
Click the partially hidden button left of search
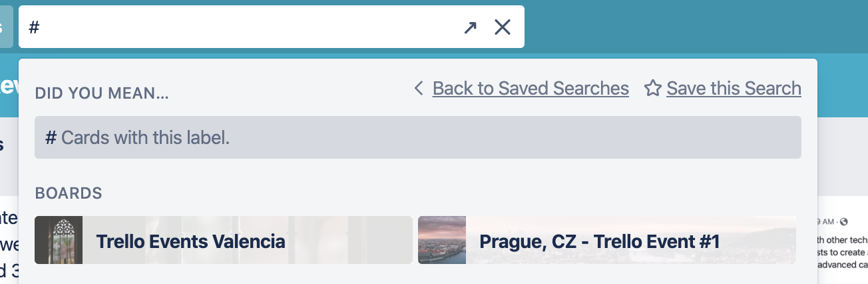pyautogui.click(x=6, y=27)
